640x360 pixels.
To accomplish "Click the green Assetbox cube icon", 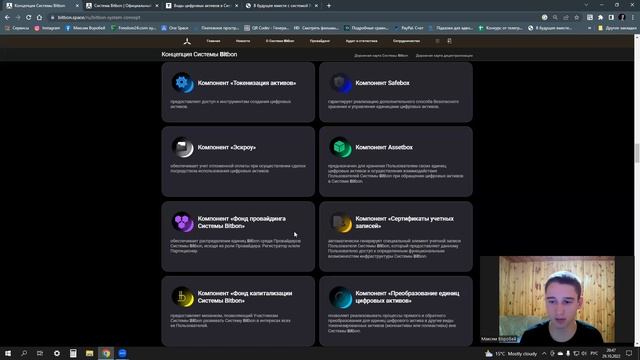I will [340, 147].
